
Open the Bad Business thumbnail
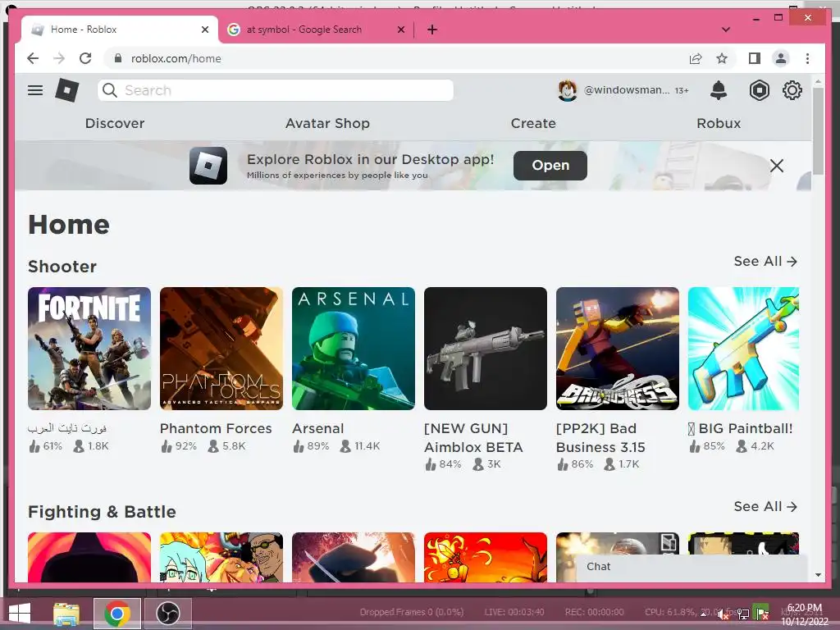click(618, 349)
